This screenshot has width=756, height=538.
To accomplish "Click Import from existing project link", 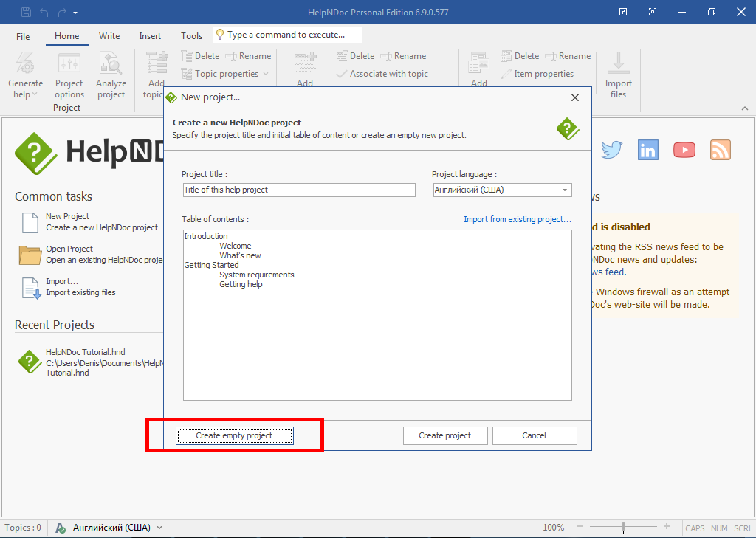I will [518, 219].
